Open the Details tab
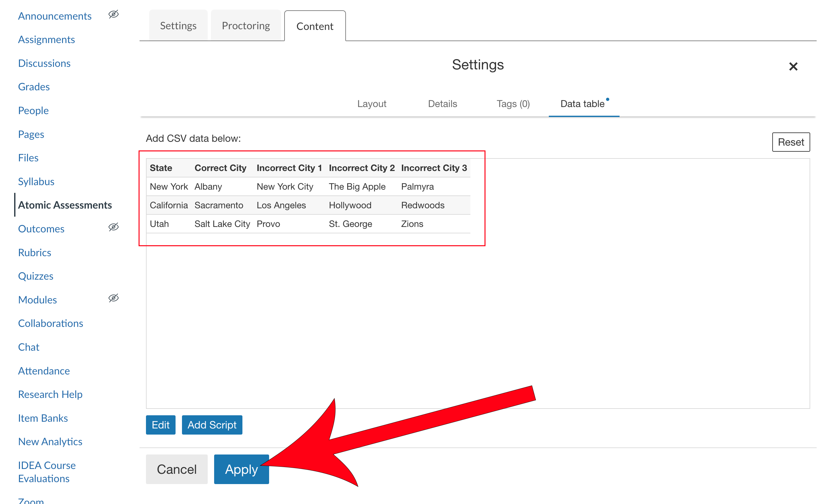825x504 pixels. tap(442, 104)
